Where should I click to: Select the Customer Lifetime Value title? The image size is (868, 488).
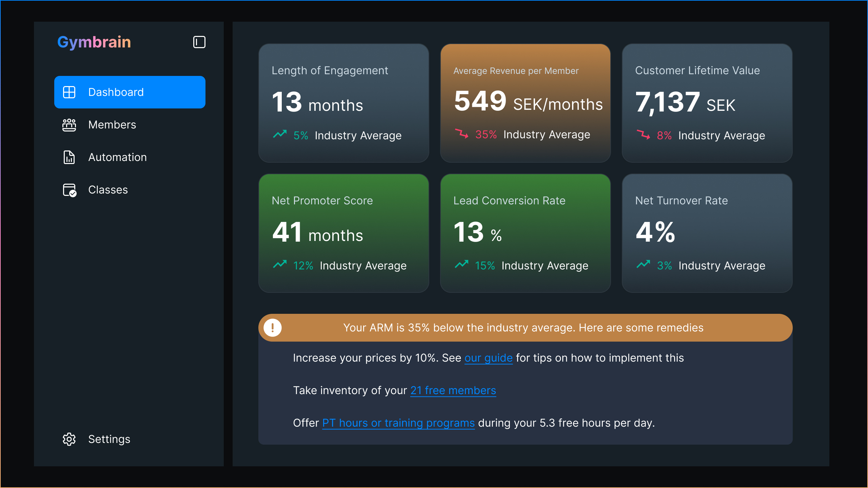[697, 70]
